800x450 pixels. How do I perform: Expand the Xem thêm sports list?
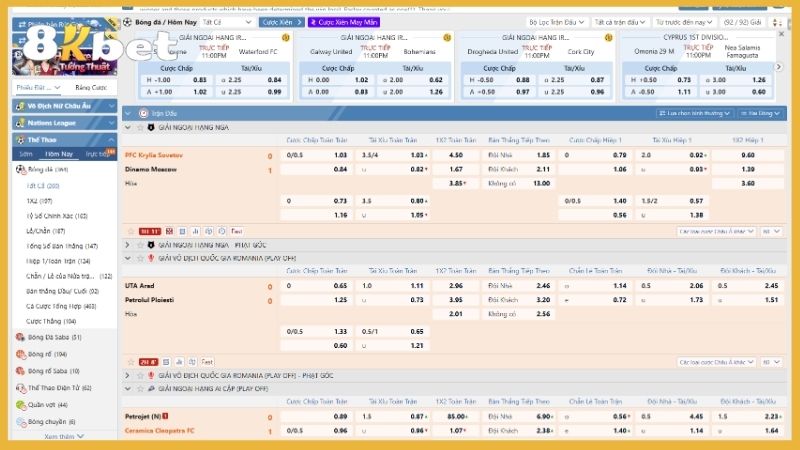64,437
